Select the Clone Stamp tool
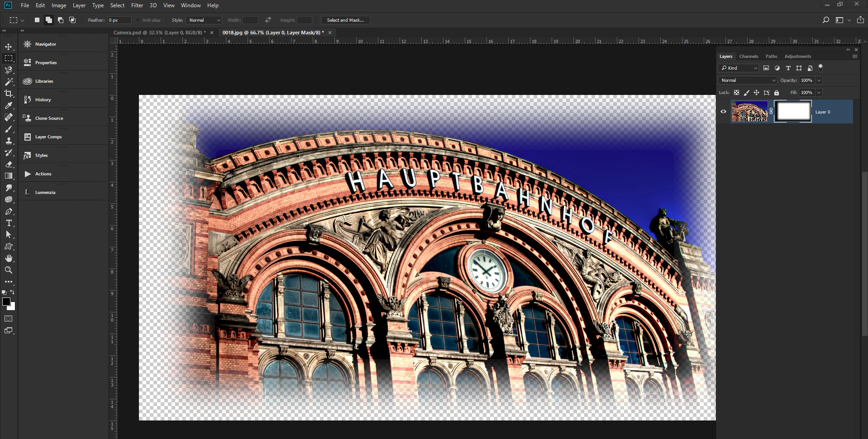The height and width of the screenshot is (439, 868). point(9,141)
